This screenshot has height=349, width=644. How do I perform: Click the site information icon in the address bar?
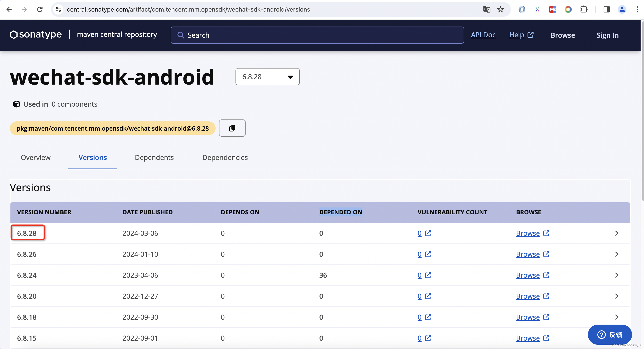tap(58, 9)
